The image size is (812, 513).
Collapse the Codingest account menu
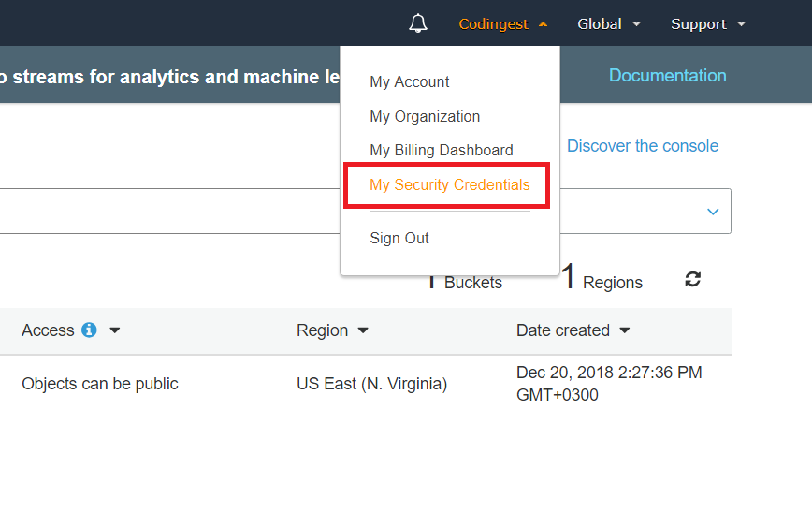502,24
